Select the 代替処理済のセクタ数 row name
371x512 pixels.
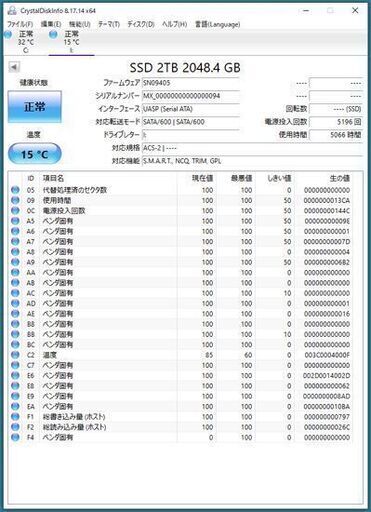coord(75,190)
